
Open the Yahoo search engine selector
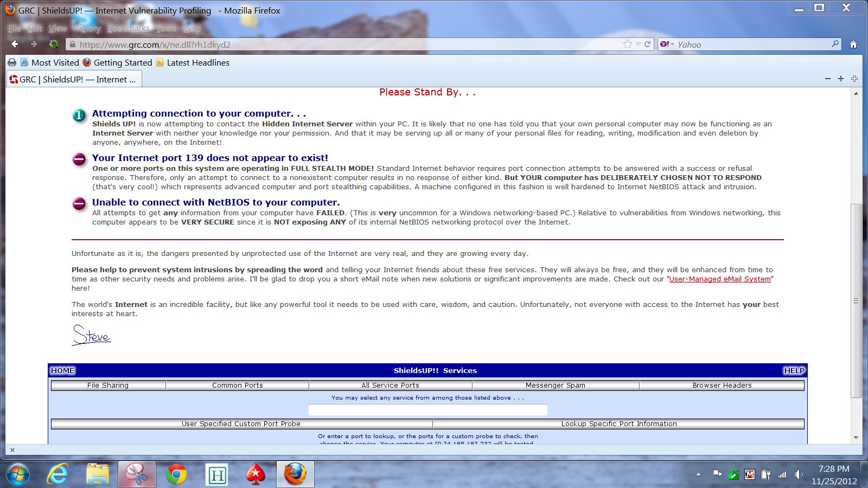point(667,44)
